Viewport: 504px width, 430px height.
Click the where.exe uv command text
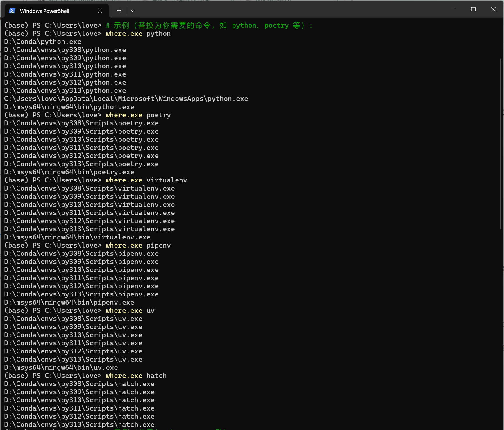pyautogui.click(x=129, y=310)
